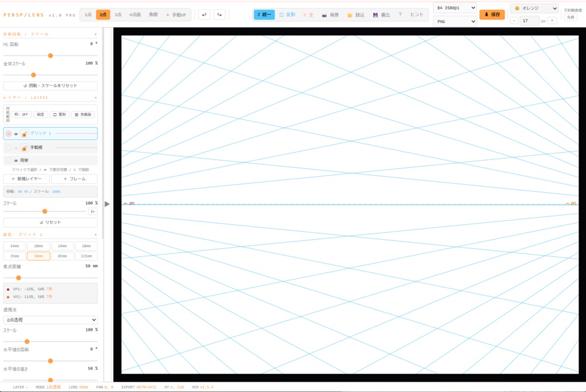Toggle the lock icon on グリッド 1 layer
586x392 pixels.
coord(24,133)
